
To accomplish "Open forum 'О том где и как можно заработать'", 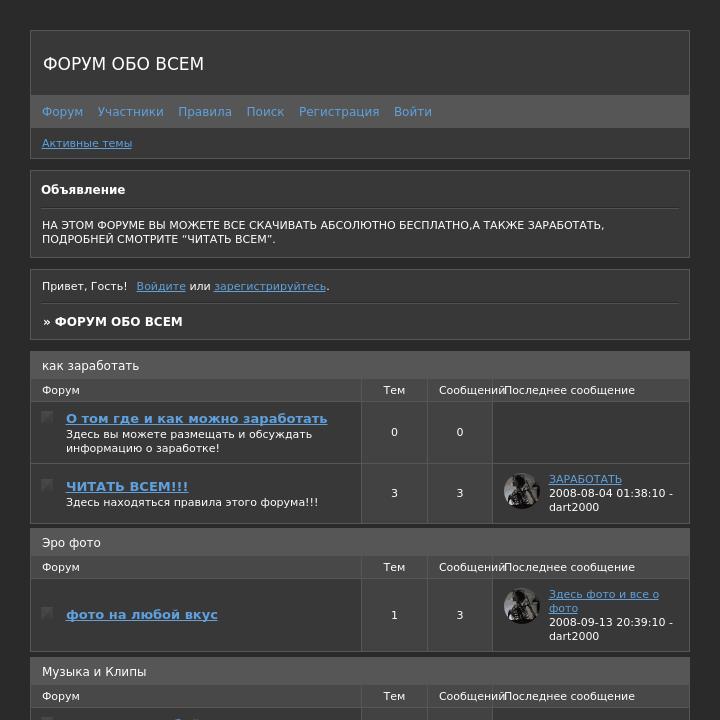I will pos(197,418).
